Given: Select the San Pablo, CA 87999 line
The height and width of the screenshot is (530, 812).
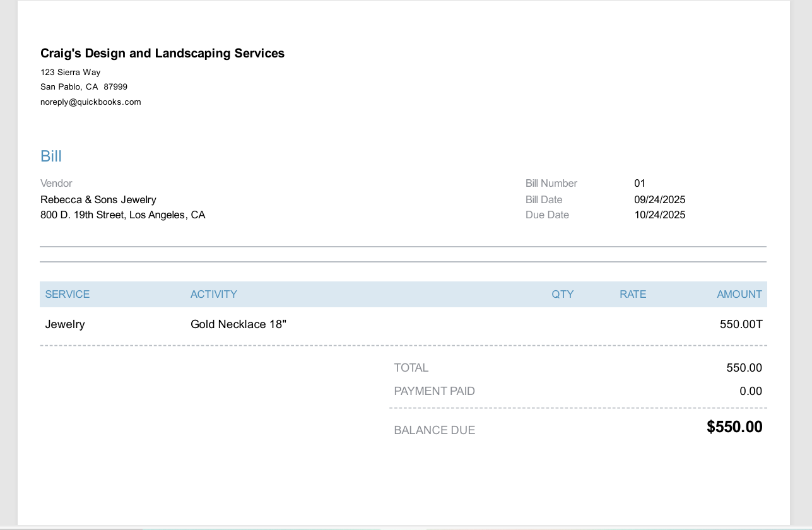Looking at the screenshot, I should [x=84, y=87].
